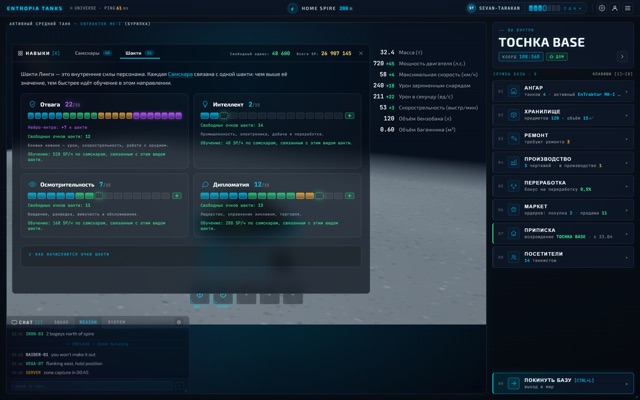Click next empty Интеллект shakti cell
Screen dimensions: 640x400
[224, 116]
